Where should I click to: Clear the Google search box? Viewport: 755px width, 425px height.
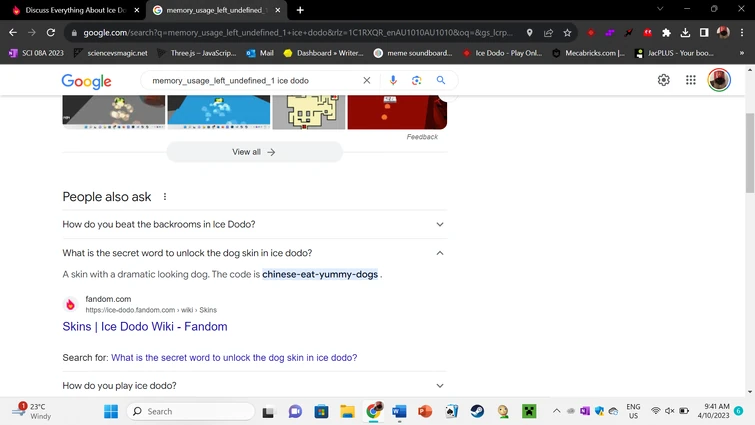[366, 80]
